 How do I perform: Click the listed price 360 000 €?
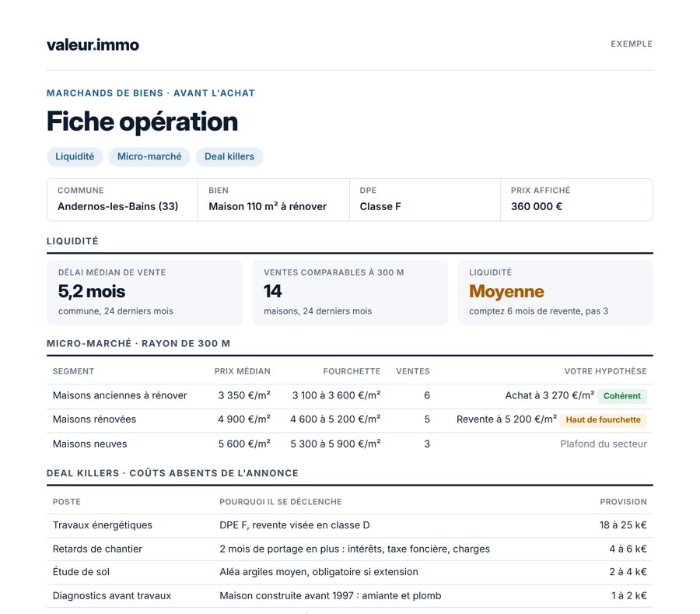click(537, 206)
